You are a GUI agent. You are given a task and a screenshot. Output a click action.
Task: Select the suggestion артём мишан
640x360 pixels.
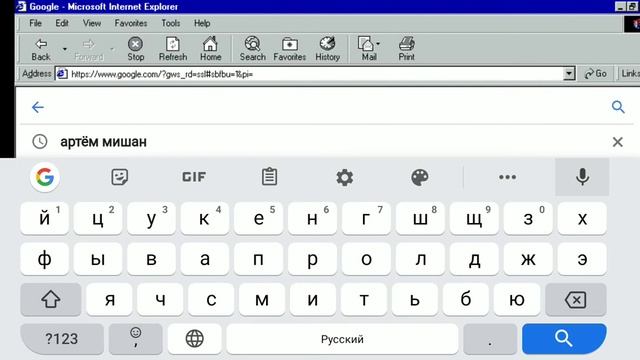click(x=103, y=142)
